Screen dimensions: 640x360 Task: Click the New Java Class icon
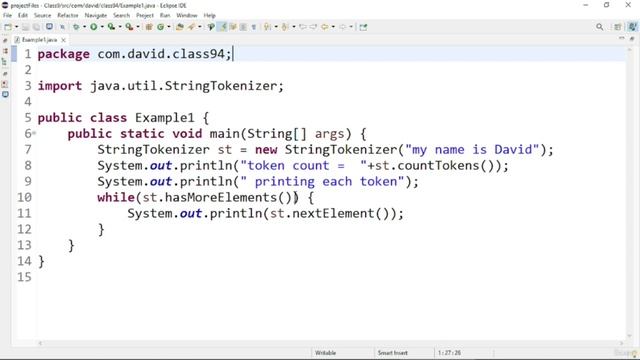coord(160,27)
